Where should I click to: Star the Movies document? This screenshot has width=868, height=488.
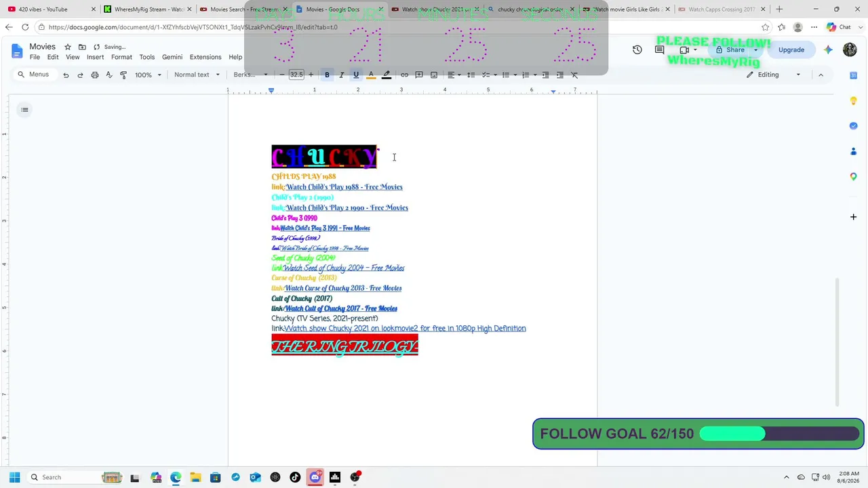(68, 47)
